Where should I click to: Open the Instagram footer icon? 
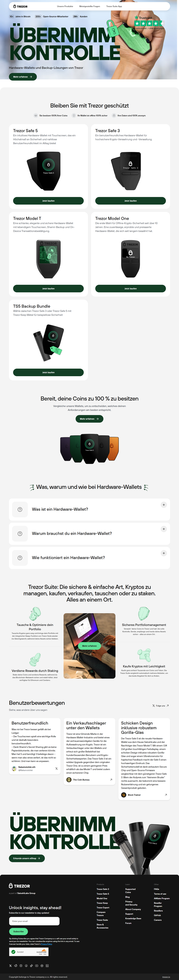(x=21, y=965)
